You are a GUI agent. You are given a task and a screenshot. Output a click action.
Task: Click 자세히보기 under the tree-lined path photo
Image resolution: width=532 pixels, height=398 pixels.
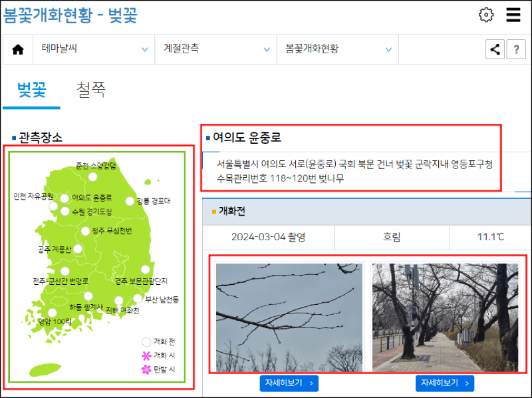[x=445, y=383]
